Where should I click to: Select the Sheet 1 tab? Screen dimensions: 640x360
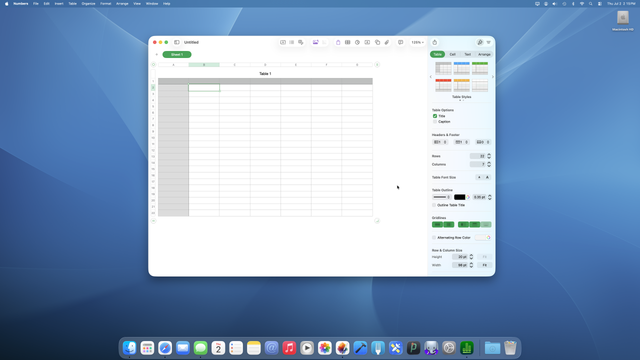177,54
